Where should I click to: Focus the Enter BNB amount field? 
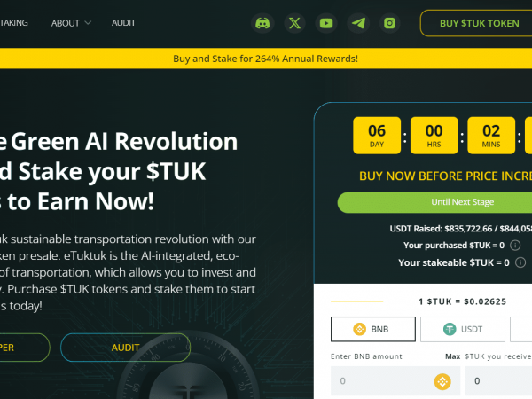pyautogui.click(x=395, y=381)
